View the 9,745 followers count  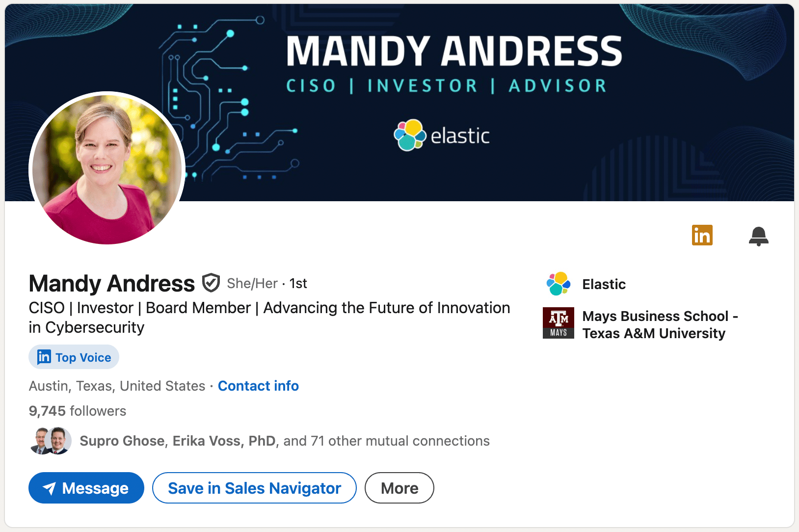click(x=78, y=411)
